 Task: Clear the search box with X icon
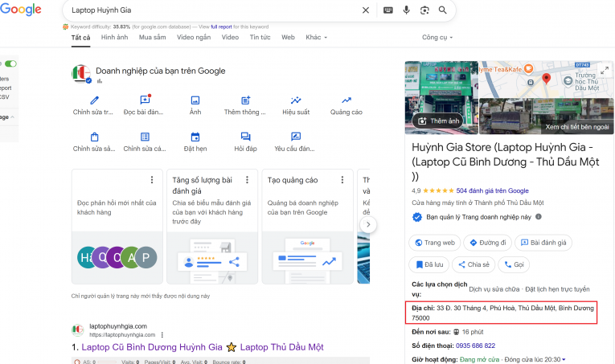366,10
